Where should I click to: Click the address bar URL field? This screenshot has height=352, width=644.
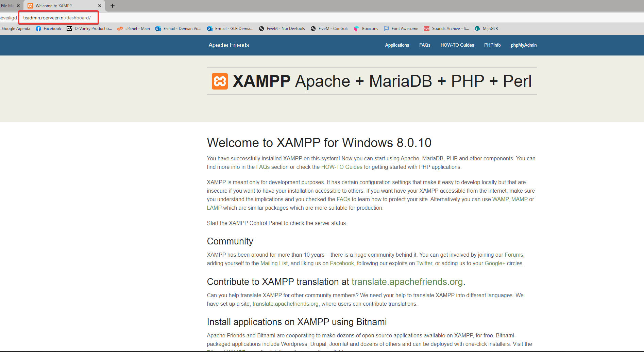[58, 18]
